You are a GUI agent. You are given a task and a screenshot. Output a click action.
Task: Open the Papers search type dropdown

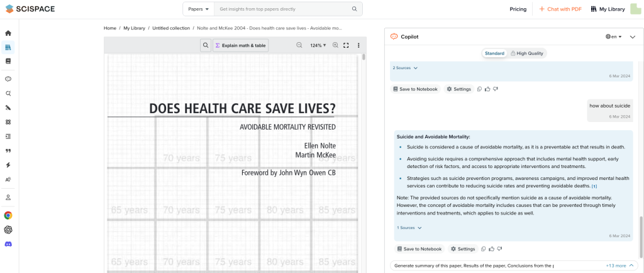198,9
